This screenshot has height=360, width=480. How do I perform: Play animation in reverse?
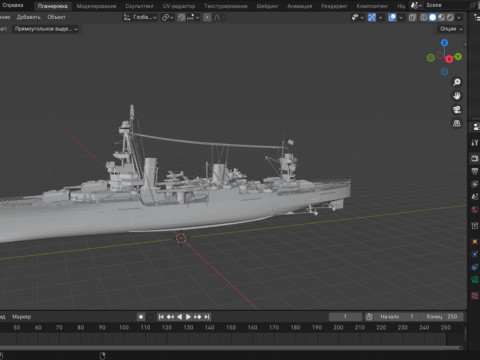179,317
